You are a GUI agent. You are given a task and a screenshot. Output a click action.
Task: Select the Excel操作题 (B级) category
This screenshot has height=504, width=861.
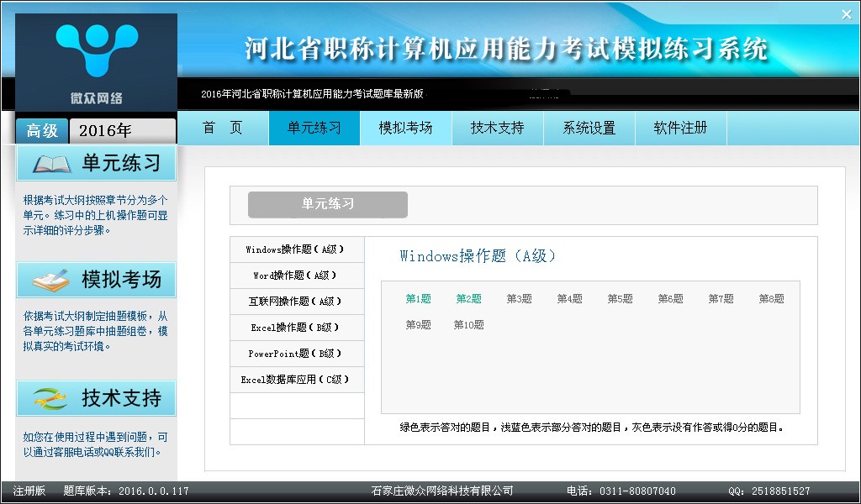click(296, 328)
